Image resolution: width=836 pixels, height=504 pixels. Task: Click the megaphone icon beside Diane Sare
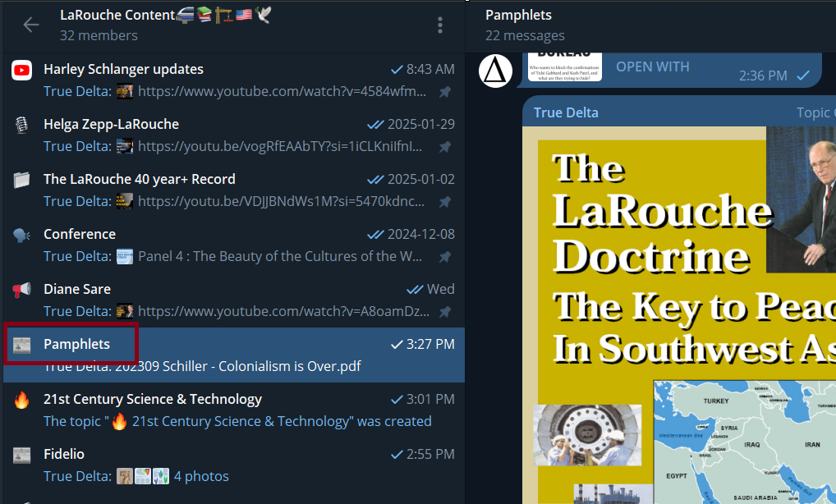22,290
